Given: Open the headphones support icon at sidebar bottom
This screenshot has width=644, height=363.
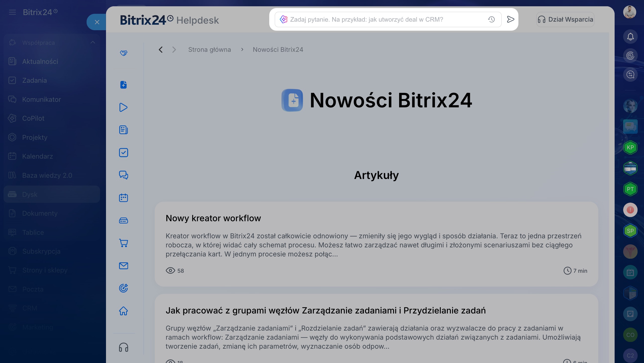Looking at the screenshot, I should pos(123,347).
